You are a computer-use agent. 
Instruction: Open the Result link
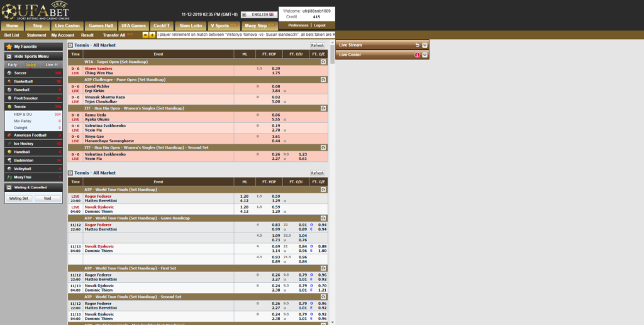[x=87, y=35]
